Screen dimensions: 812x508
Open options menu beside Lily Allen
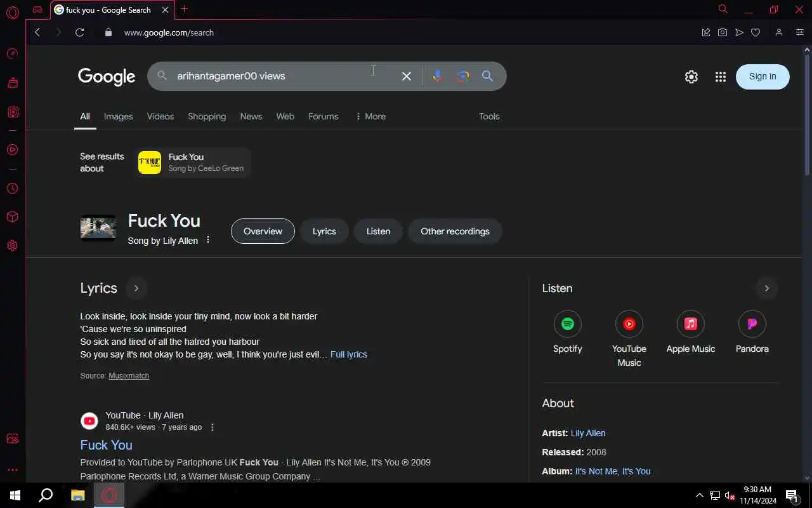pos(208,240)
